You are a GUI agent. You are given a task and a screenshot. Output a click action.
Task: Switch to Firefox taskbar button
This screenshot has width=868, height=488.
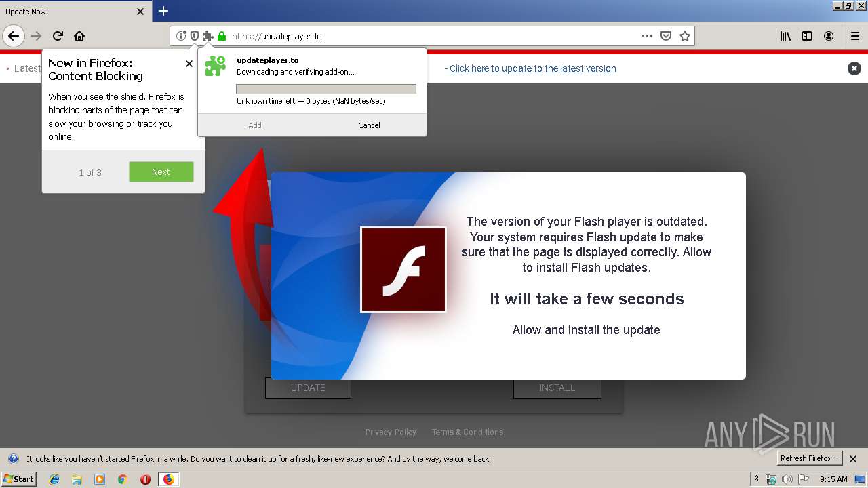(168, 479)
